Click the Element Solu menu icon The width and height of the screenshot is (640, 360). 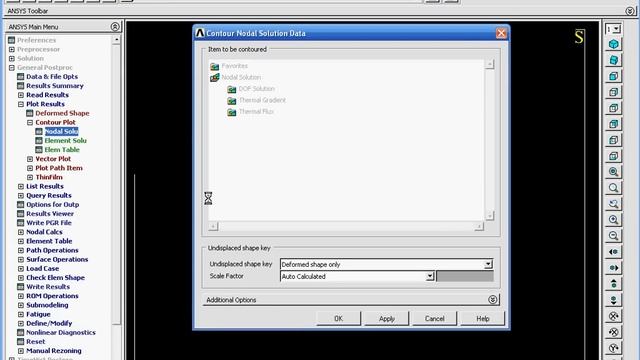pos(39,140)
